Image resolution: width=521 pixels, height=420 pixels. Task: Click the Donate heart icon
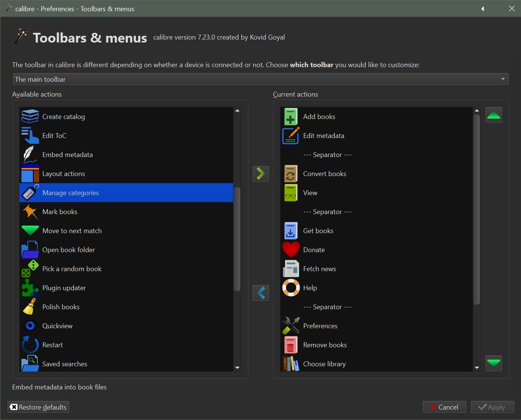coord(291,250)
